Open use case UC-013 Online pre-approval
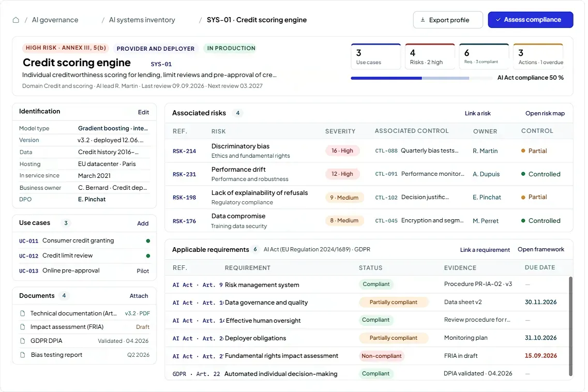Viewport: 588px width, 392px height. tap(84, 271)
